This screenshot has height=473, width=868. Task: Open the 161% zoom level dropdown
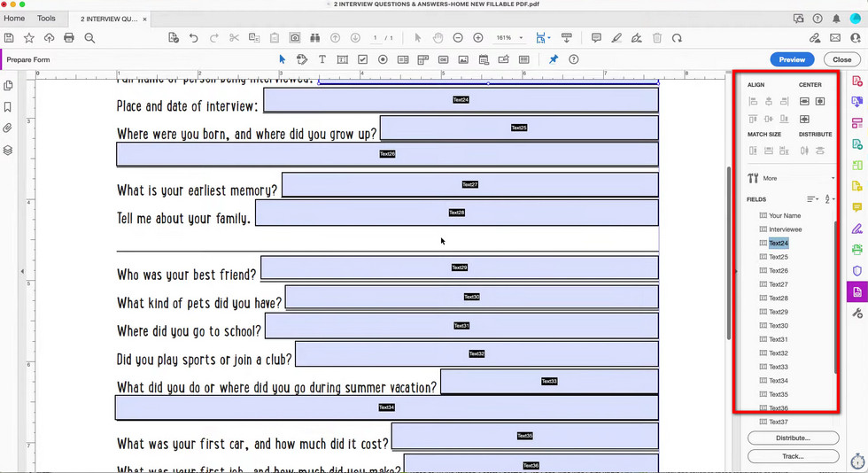point(509,38)
